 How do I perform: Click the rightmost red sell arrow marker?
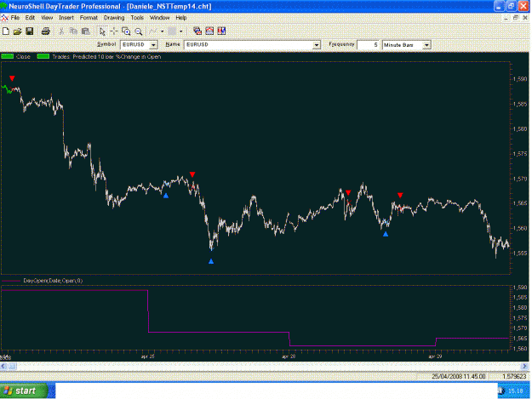tap(400, 196)
